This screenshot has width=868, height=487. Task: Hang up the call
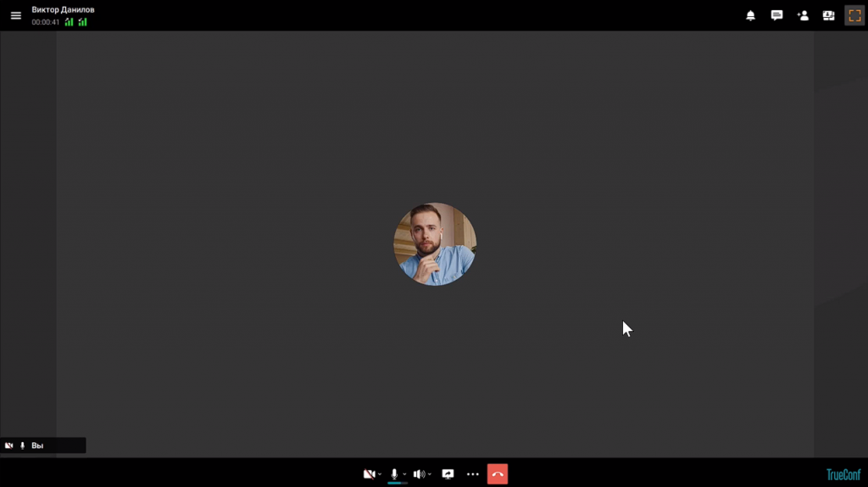(x=498, y=474)
